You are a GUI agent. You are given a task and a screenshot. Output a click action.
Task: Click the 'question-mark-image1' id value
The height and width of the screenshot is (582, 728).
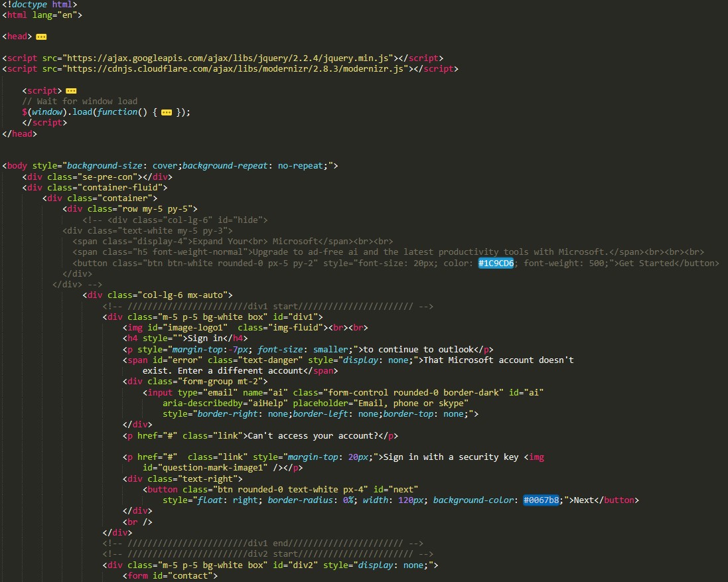coord(212,468)
